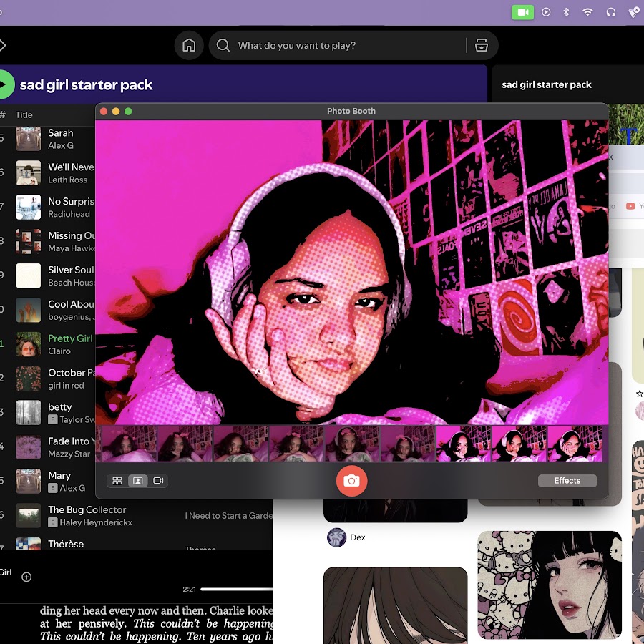Focus the "What do you want to play?" field

click(x=353, y=45)
